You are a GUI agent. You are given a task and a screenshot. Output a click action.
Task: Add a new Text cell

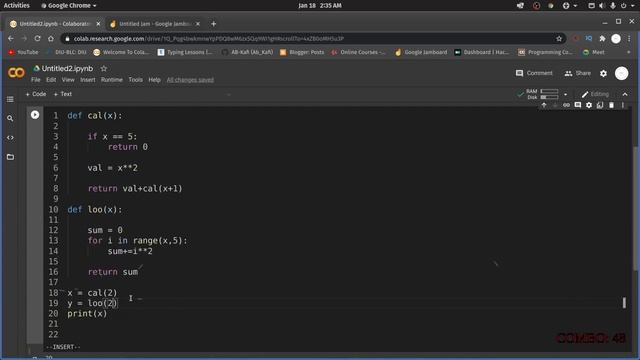pos(63,94)
